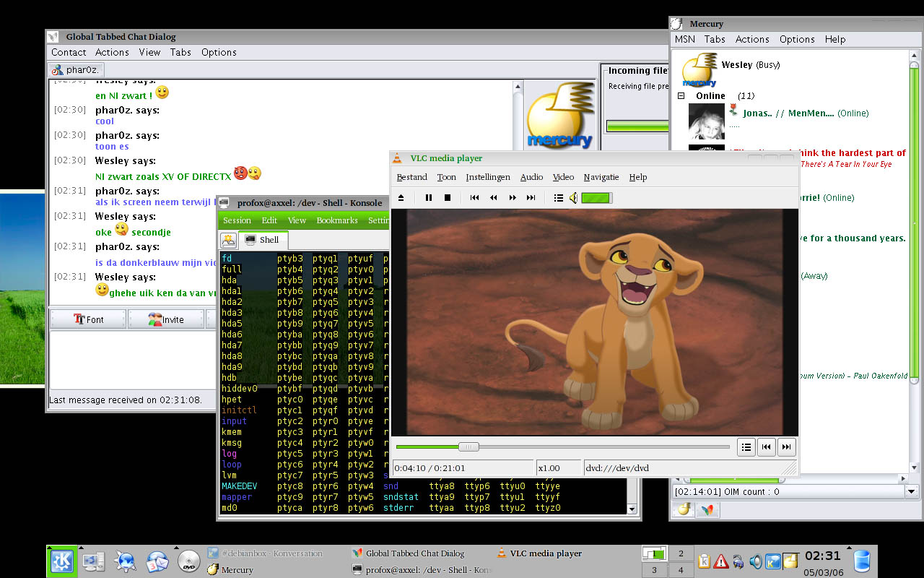Click next button beside VLC seek bar
924x578 pixels.
787,447
